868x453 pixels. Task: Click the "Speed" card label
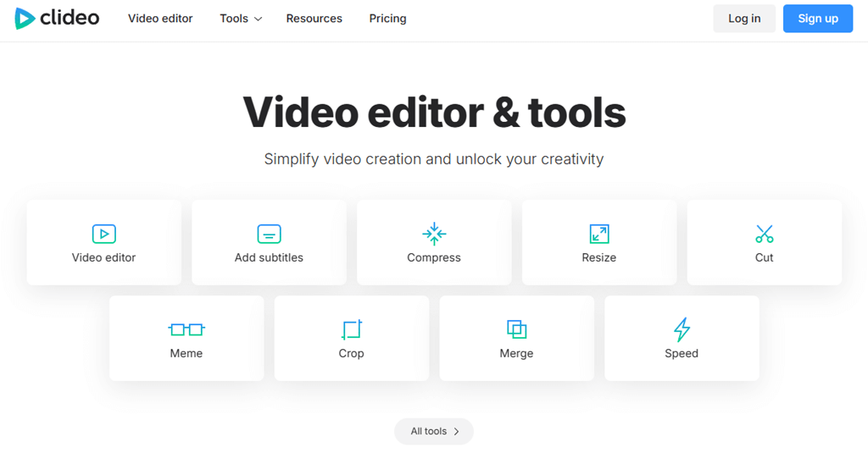682,353
